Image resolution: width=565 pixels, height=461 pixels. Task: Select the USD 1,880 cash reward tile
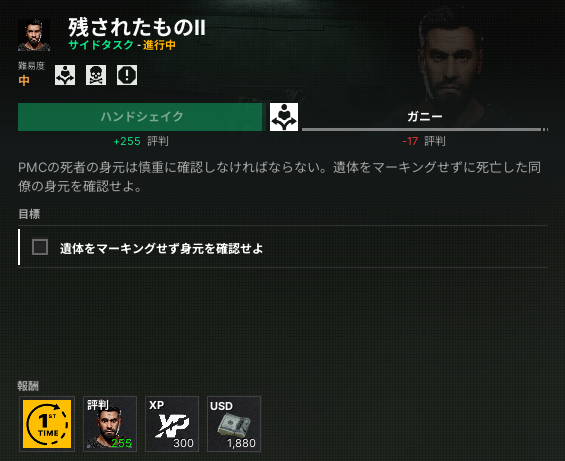[234, 424]
